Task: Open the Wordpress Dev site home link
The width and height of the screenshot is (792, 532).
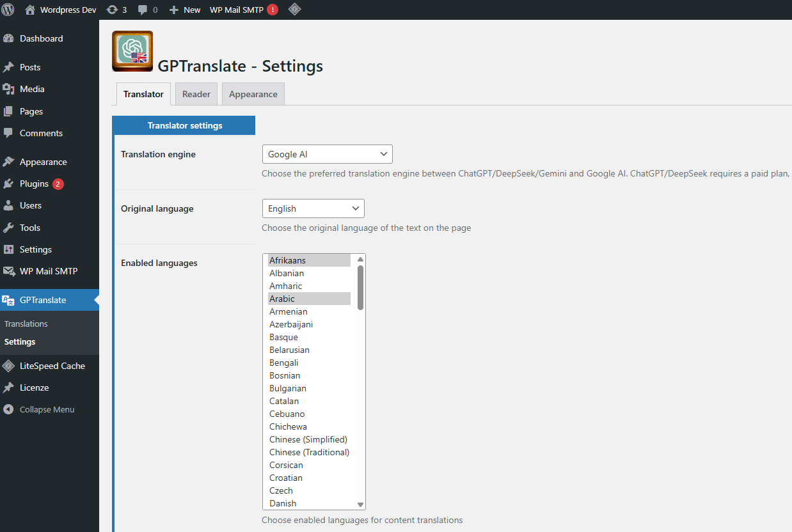Action: [61, 10]
